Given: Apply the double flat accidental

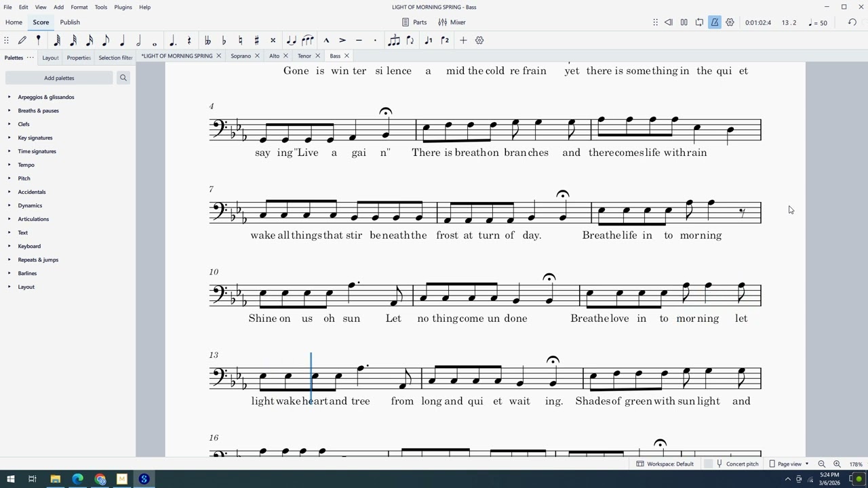Looking at the screenshot, I should pyautogui.click(x=208, y=41).
